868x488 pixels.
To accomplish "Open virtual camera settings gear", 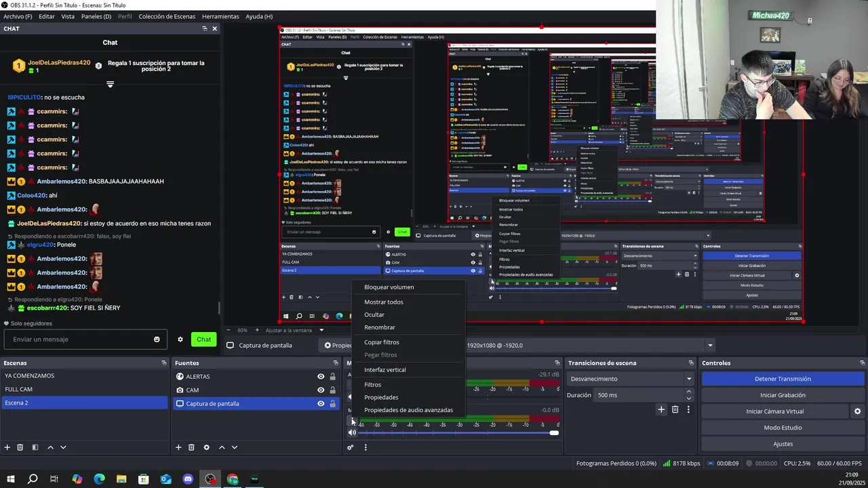I will tap(857, 411).
